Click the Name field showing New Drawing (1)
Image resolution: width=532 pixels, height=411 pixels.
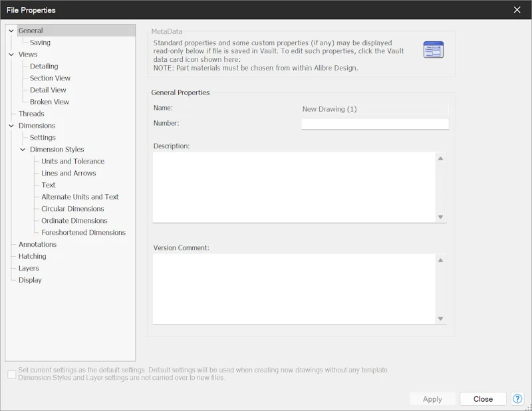(375, 109)
